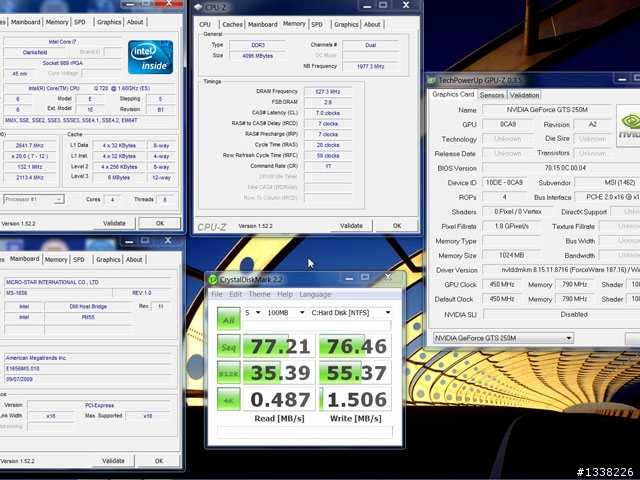
Task: Click the American Megatrends Inc. BIOS brand field
Action: click(x=87, y=358)
